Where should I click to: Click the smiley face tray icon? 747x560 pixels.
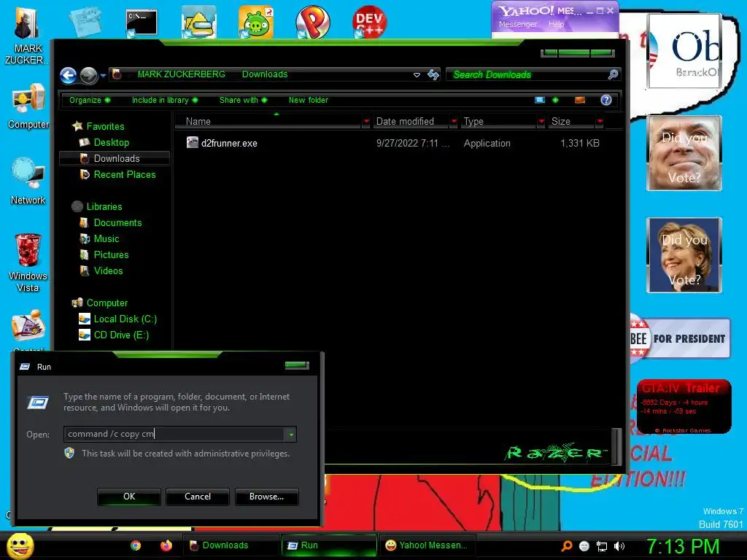[x=584, y=546]
